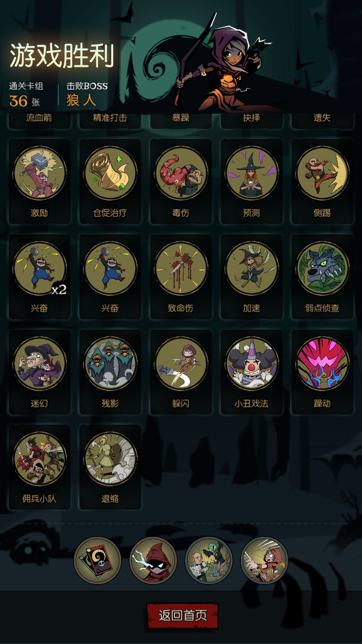The image size is (362, 644).
Task: Open the 兴奋 card marked x2
Action: (39, 268)
